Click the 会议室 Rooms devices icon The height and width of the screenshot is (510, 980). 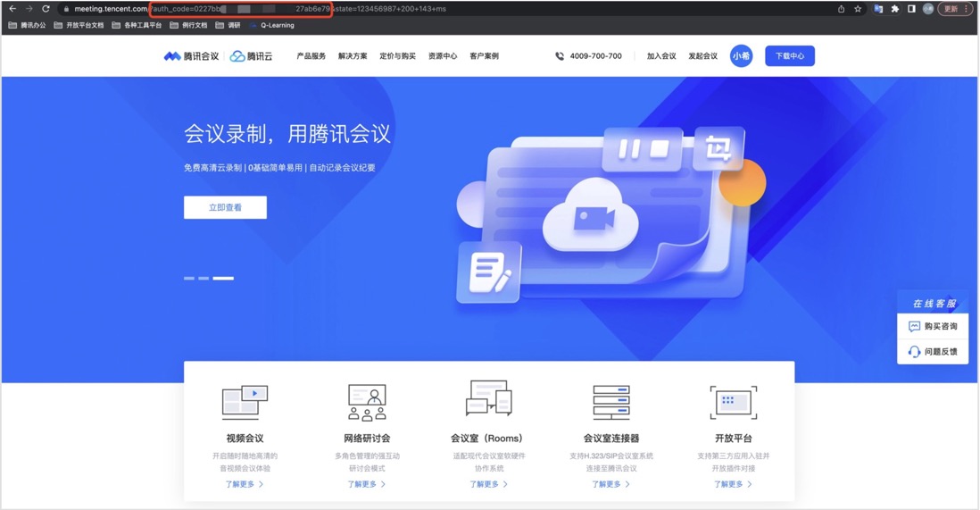coord(489,398)
